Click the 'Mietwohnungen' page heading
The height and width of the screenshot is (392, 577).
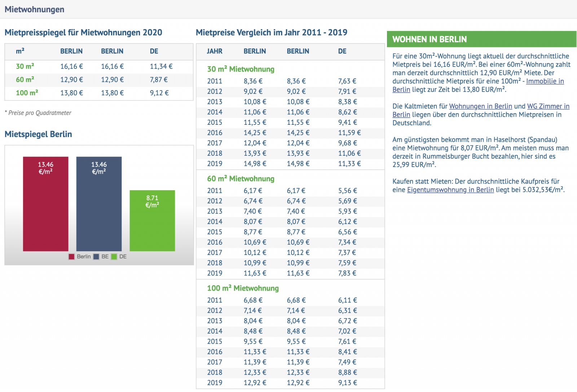35,9
